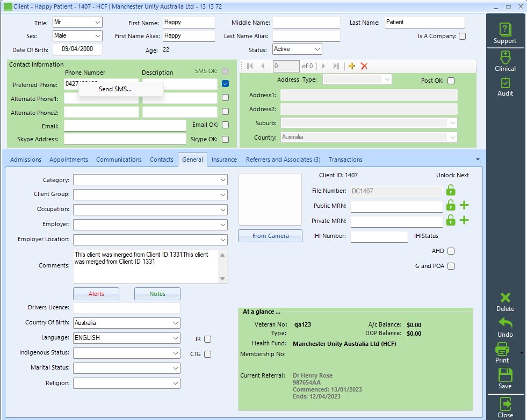Click the client photo placeholder box
The height and width of the screenshot is (420, 527).
(270, 199)
